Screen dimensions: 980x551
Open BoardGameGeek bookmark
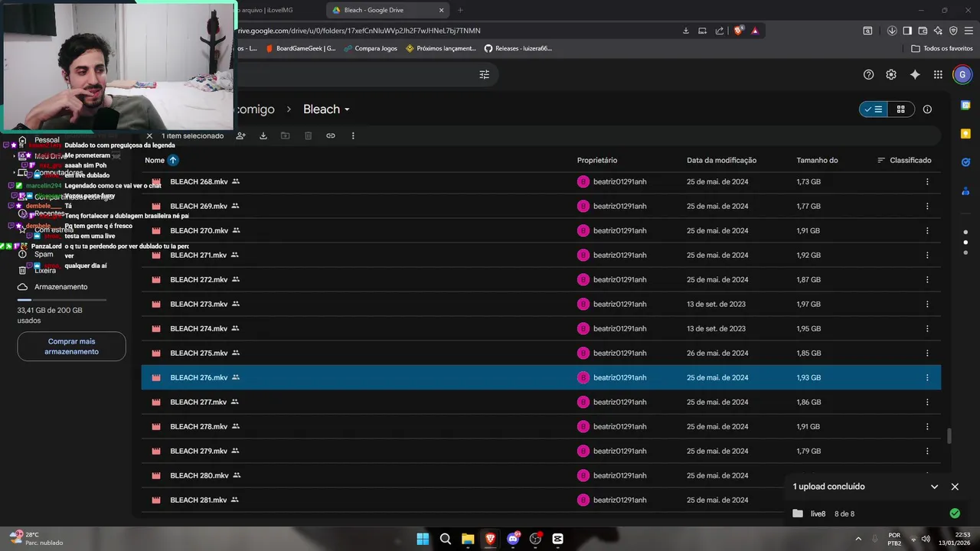pos(300,48)
